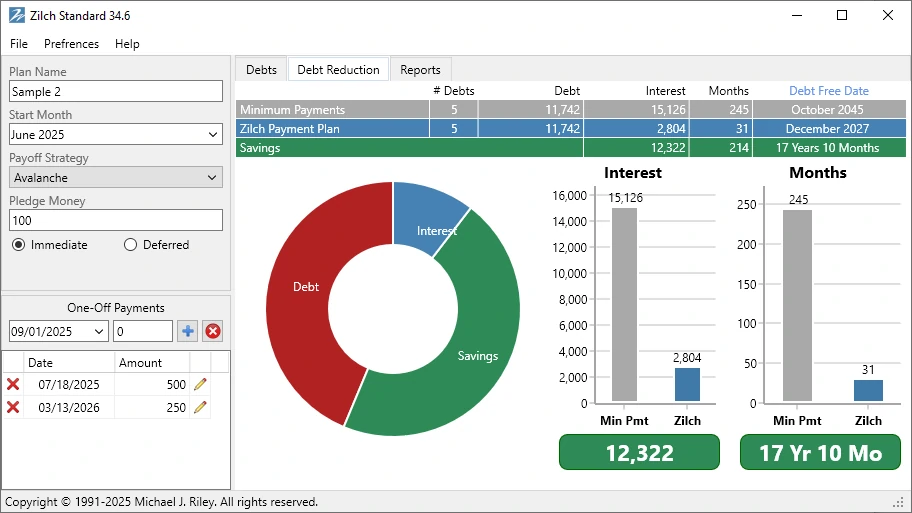This screenshot has height=513, width=912.
Task: Click the Pledge Money input field
Action: point(116,220)
